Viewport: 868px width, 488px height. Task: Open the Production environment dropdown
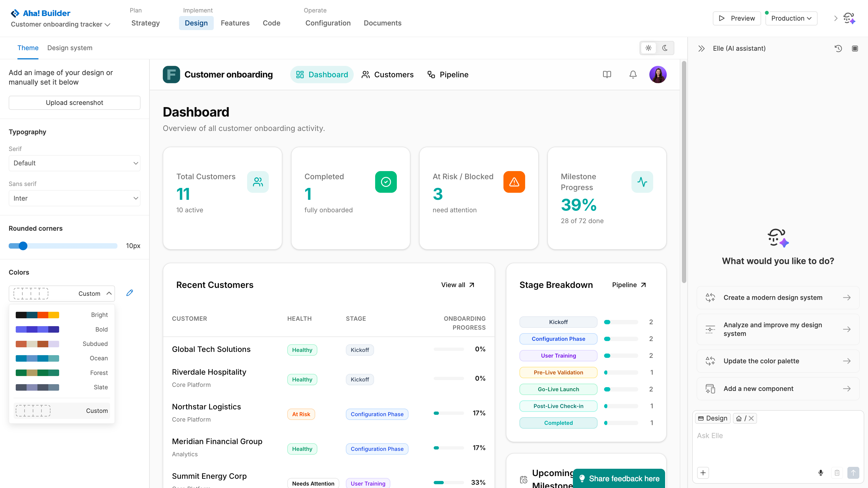pyautogui.click(x=791, y=18)
